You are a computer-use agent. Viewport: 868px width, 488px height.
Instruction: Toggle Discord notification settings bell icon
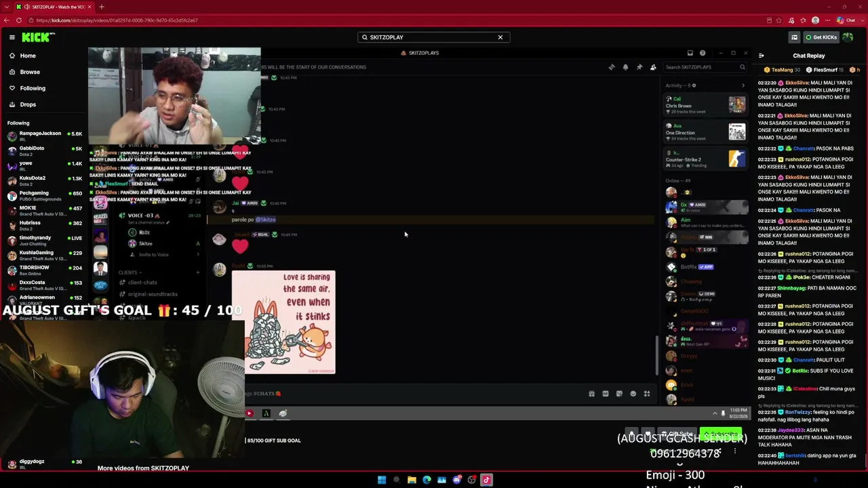coord(625,67)
